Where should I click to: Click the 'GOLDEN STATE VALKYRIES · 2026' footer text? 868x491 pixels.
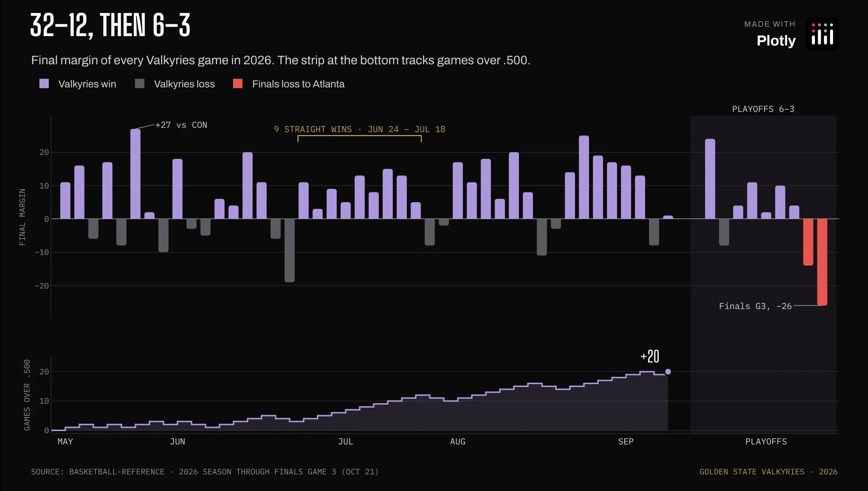pos(768,472)
